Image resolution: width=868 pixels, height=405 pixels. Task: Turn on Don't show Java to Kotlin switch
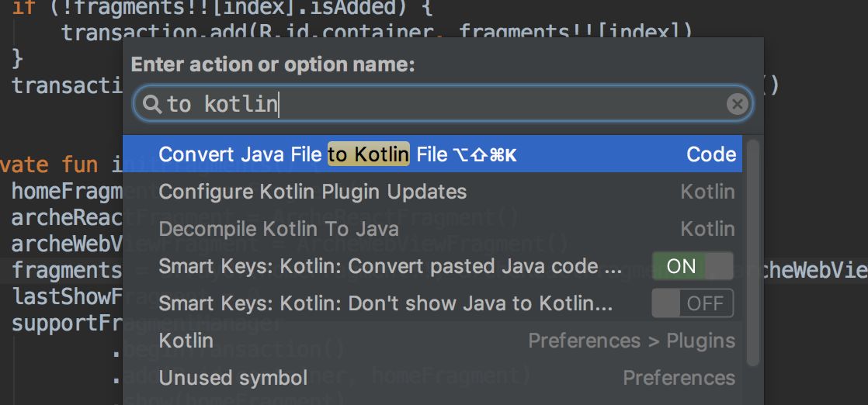[693, 303]
